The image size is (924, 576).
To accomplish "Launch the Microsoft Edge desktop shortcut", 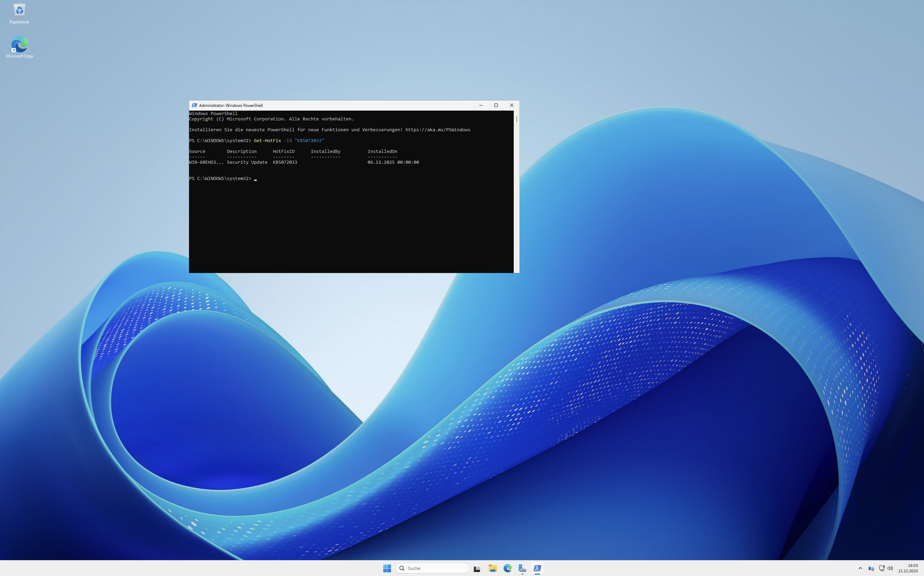I will click(19, 44).
